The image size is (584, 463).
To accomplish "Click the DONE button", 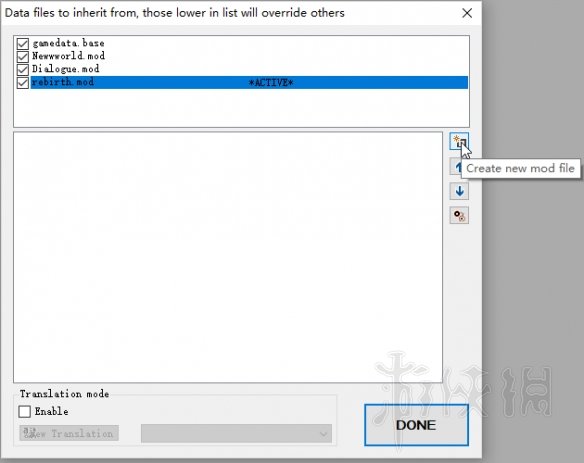I will (416, 425).
